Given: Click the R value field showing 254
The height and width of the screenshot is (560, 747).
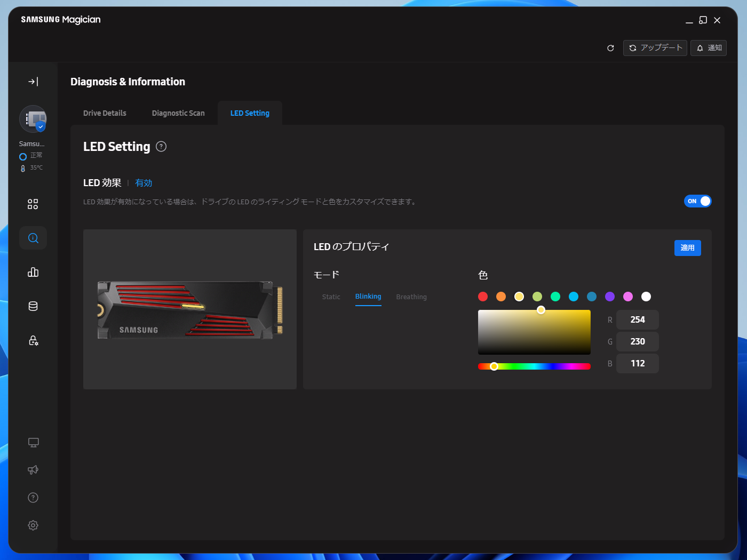Looking at the screenshot, I should (x=638, y=320).
